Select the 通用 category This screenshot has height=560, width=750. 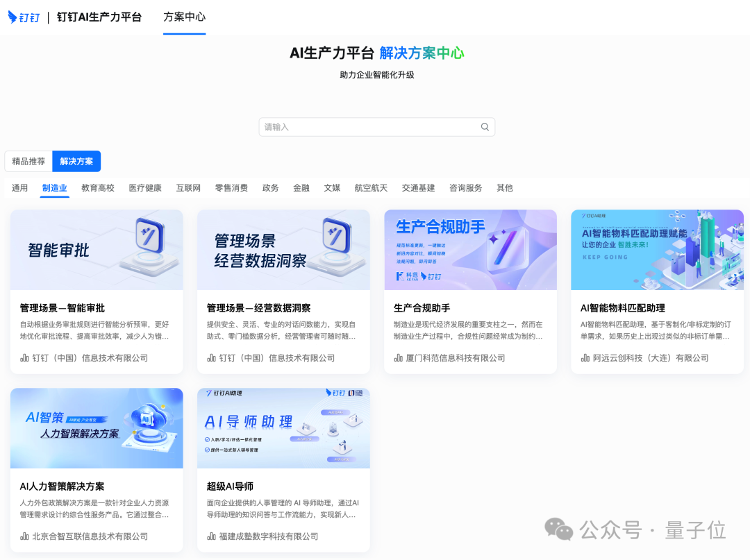coord(19,188)
